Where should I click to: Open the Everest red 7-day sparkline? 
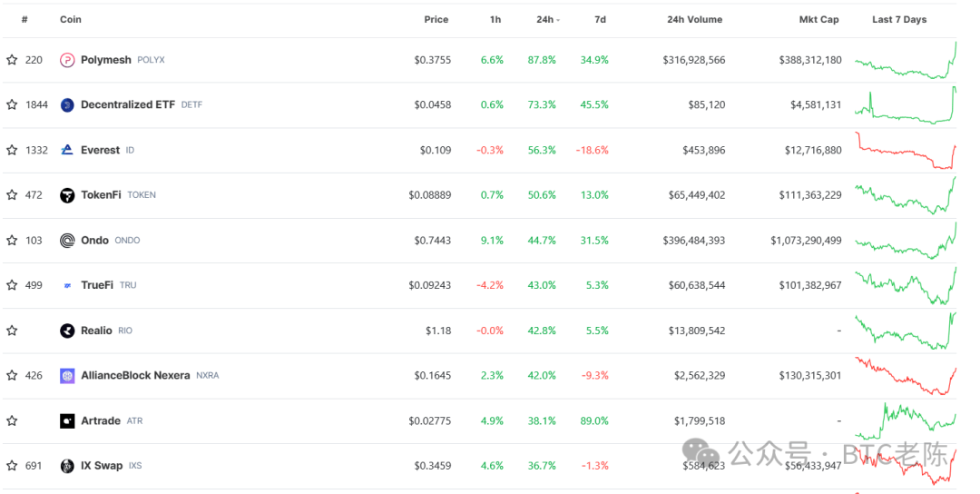(x=906, y=152)
